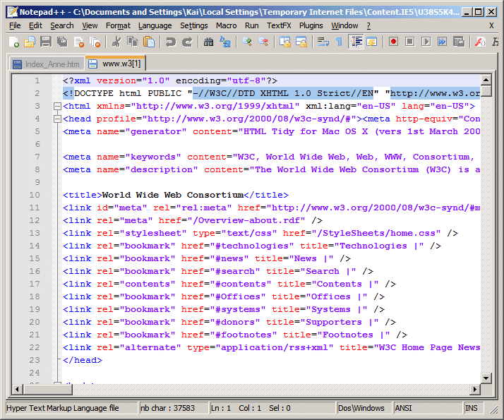Click the Save Recorded Macro icon
The height and width of the screenshot is (420, 504).
click(x=459, y=42)
